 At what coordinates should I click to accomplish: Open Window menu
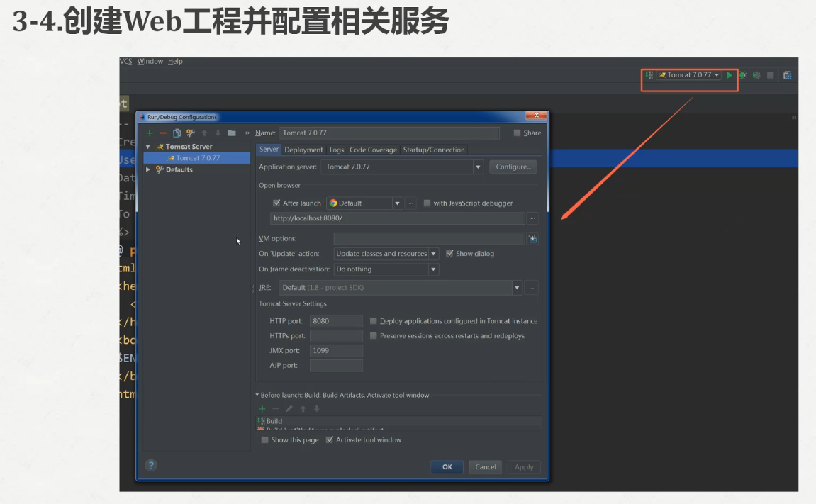pyautogui.click(x=150, y=62)
